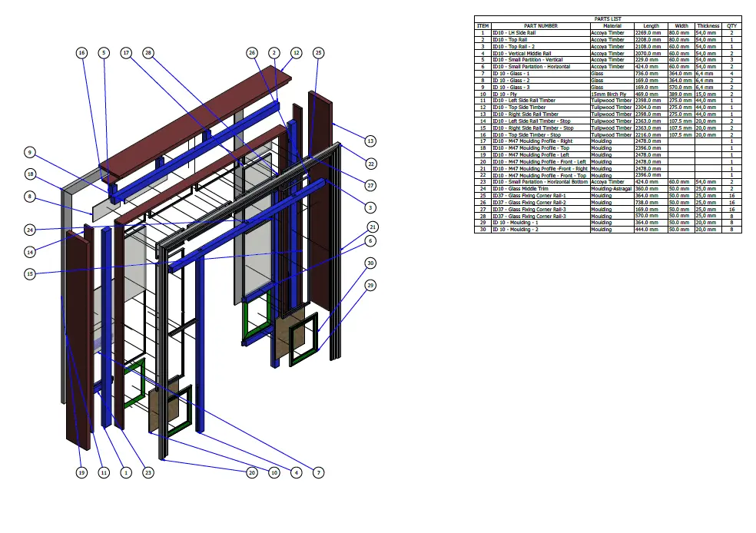Screen dimensions: 756x533
Task: Select balloon number 25 at top
Action: click(318, 53)
